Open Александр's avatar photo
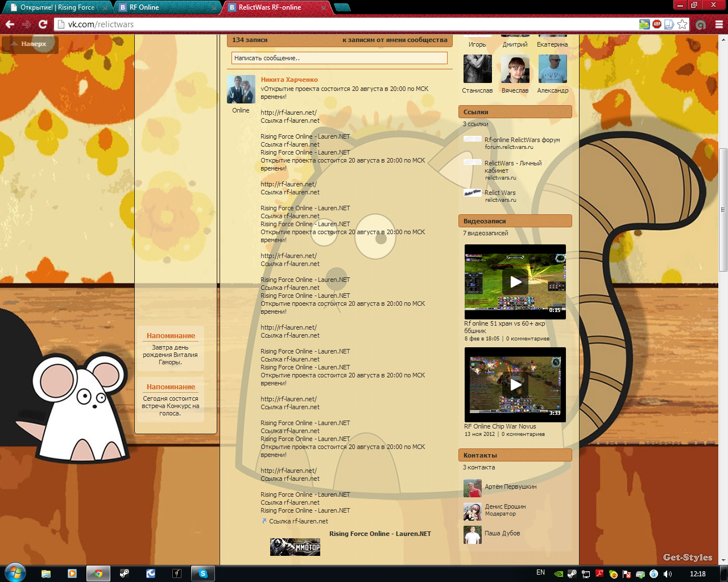728x582 pixels. click(553, 69)
